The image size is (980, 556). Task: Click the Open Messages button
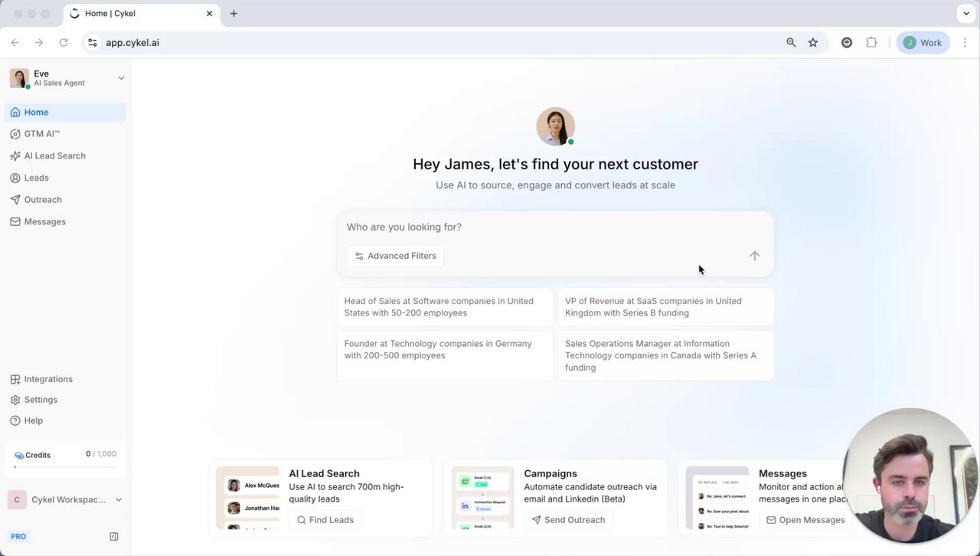[x=805, y=520]
